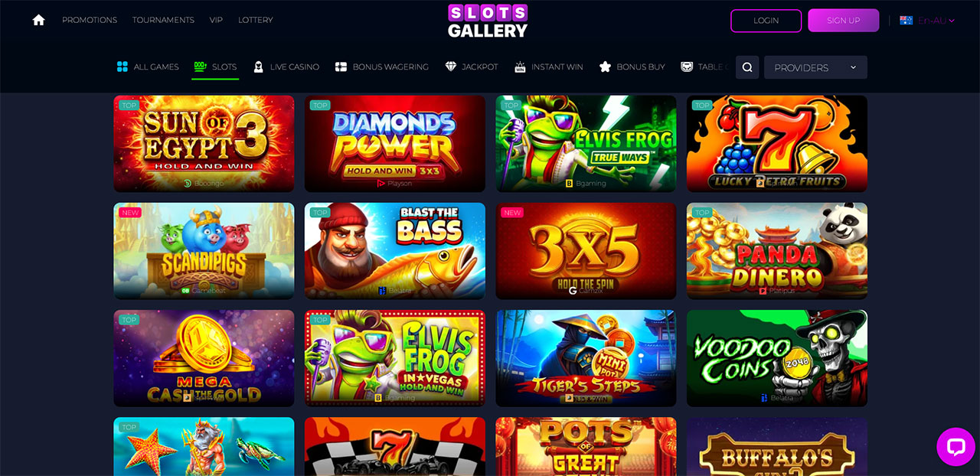Switch to the Instant Win category
Image resolution: width=980 pixels, height=476 pixels.
pyautogui.click(x=549, y=67)
